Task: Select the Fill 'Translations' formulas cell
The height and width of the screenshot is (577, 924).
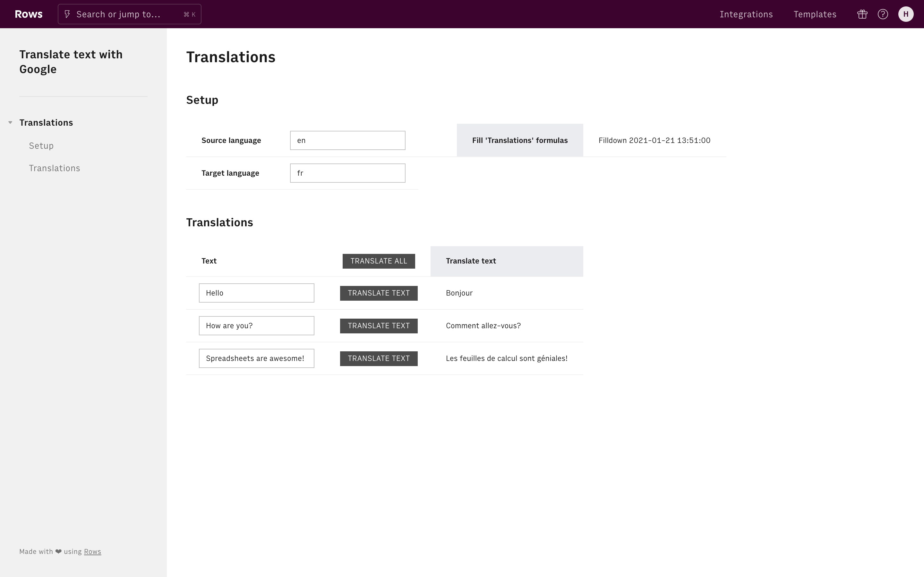Action: pyautogui.click(x=520, y=140)
